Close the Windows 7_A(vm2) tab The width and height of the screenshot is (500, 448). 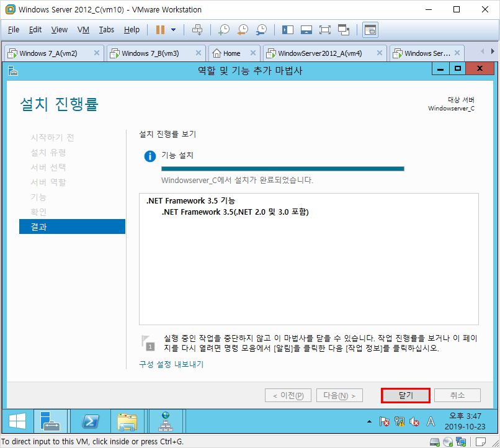(97, 53)
